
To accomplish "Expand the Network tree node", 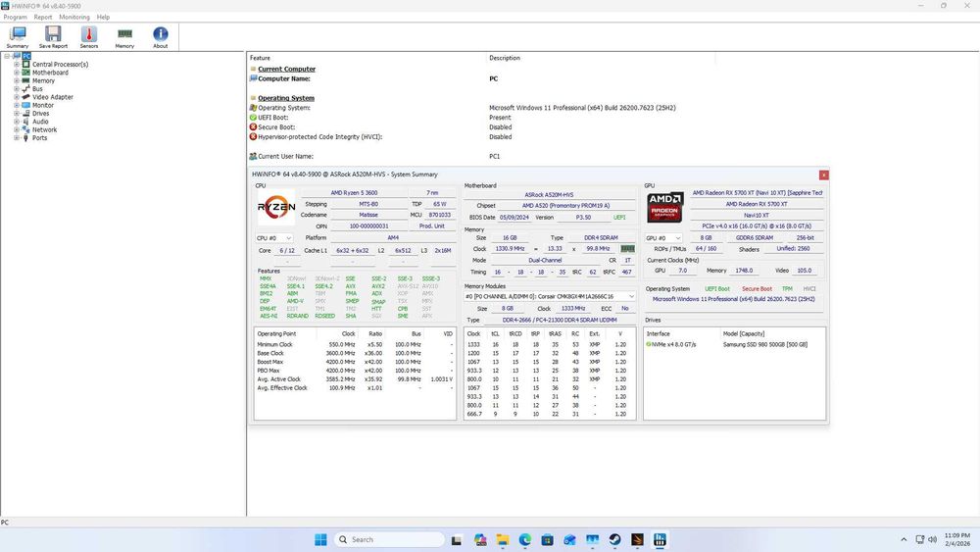I will (x=17, y=129).
